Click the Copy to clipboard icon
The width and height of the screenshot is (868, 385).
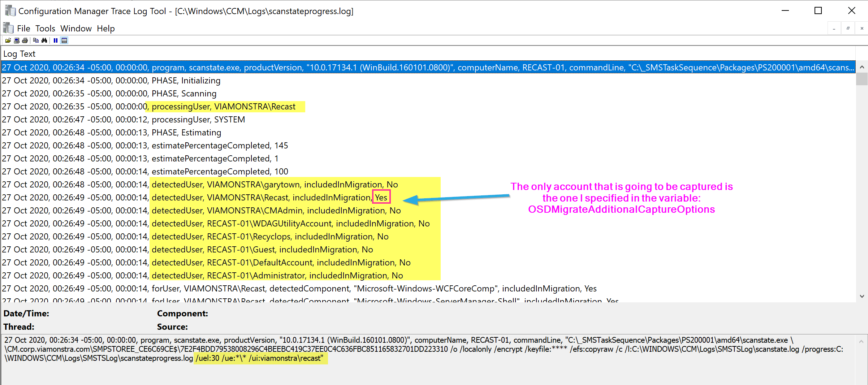click(x=36, y=40)
